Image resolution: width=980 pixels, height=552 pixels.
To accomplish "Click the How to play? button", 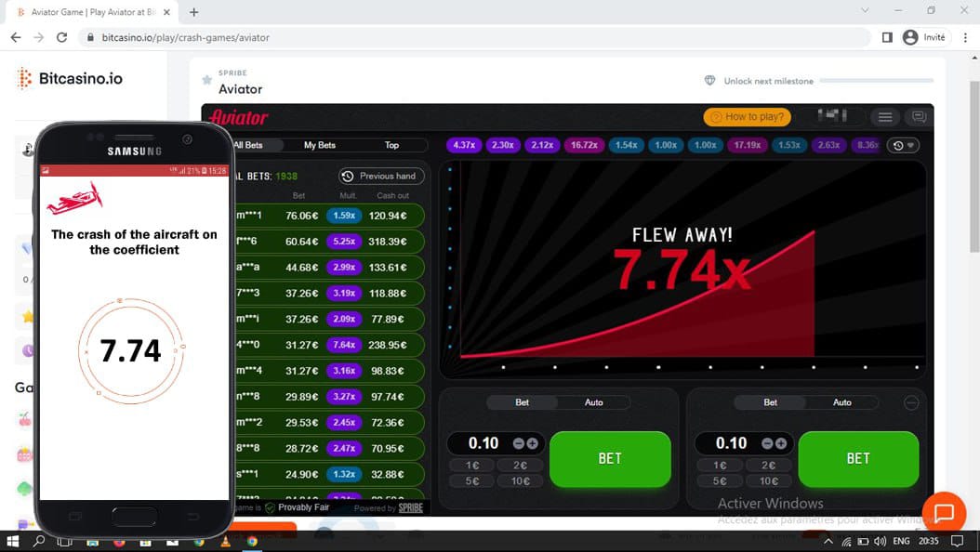I will tap(748, 117).
